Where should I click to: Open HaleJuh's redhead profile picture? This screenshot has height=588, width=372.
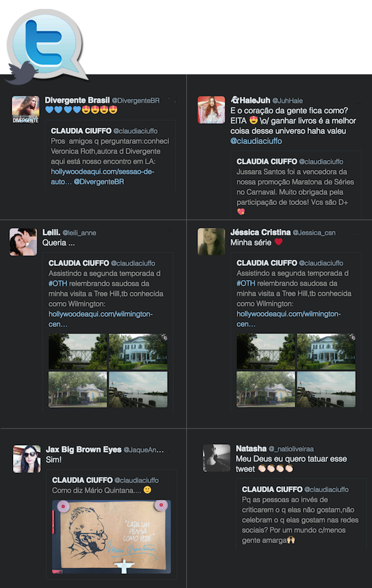211,109
